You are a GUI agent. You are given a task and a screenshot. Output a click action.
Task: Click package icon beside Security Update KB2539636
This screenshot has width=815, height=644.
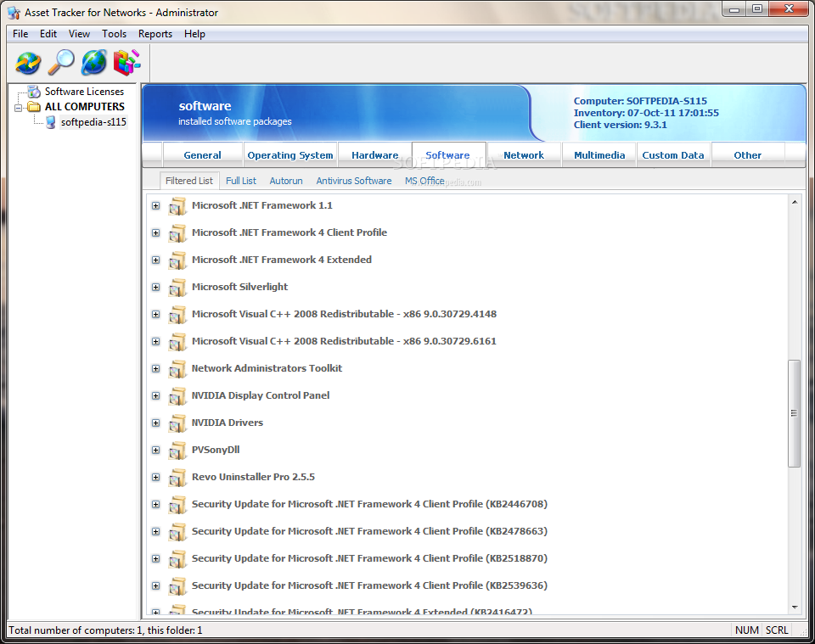tap(177, 585)
